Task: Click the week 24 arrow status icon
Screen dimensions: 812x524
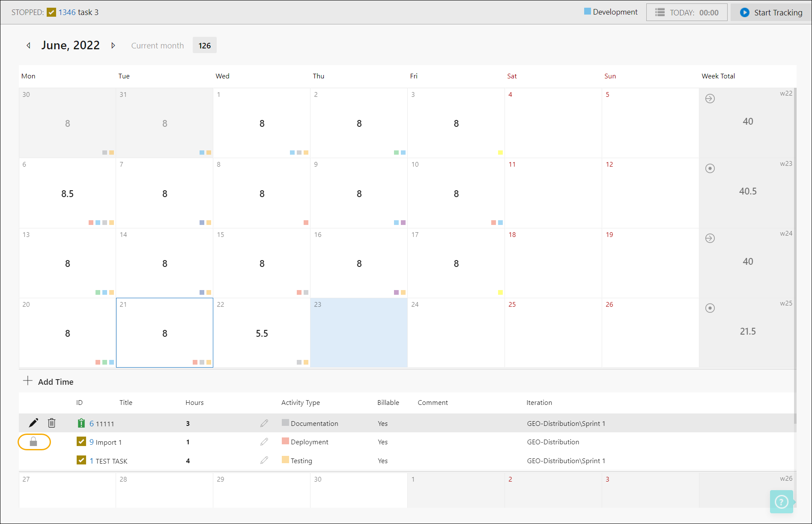Action: tap(710, 238)
